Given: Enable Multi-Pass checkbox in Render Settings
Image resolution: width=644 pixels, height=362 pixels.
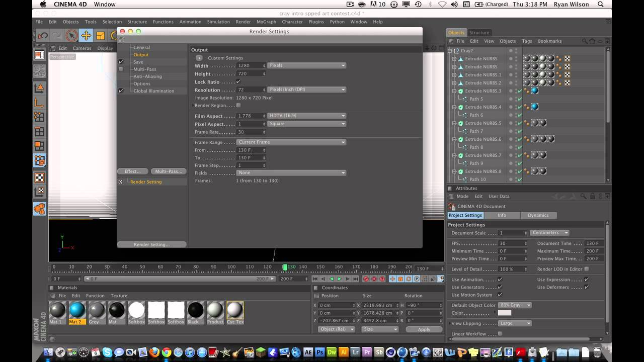Looking at the screenshot, I should pos(121,69).
